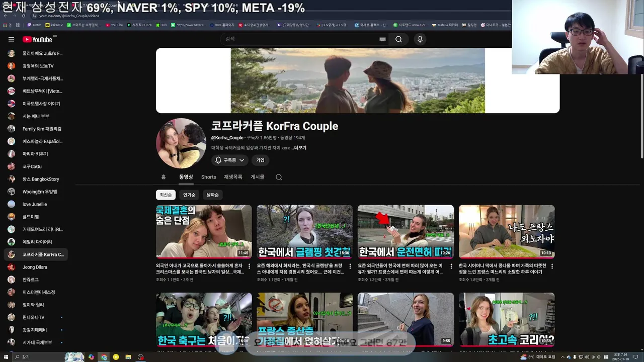Screen dimensions: 644x362
Task: Open more options for 글램핑 video
Action: pos(350,266)
